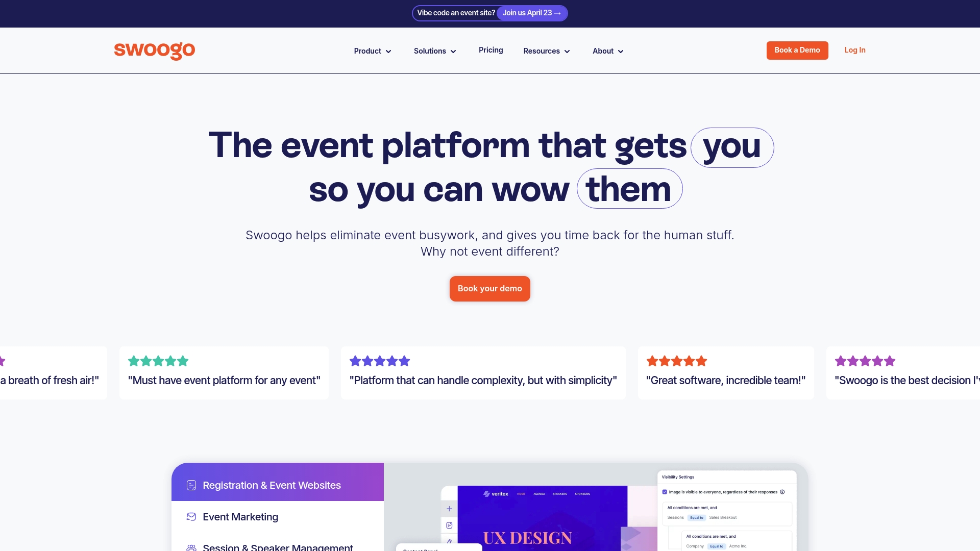Expand the Resources menu chevron
Image resolution: width=980 pixels, height=551 pixels.
click(x=567, y=52)
